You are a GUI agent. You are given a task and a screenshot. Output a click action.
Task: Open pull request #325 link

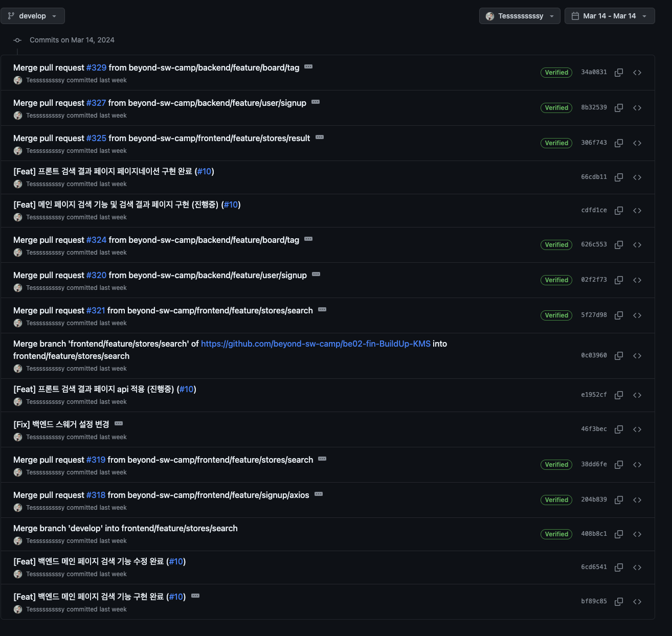tap(96, 138)
